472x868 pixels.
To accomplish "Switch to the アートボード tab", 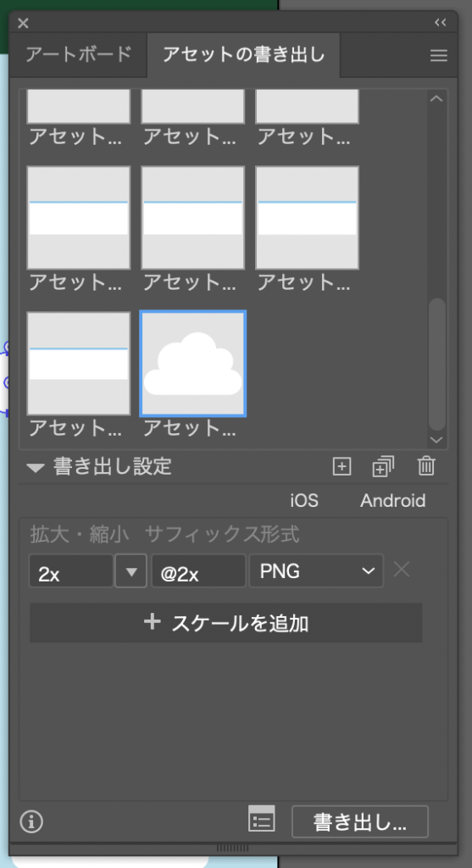I will pyautogui.click(x=79, y=55).
